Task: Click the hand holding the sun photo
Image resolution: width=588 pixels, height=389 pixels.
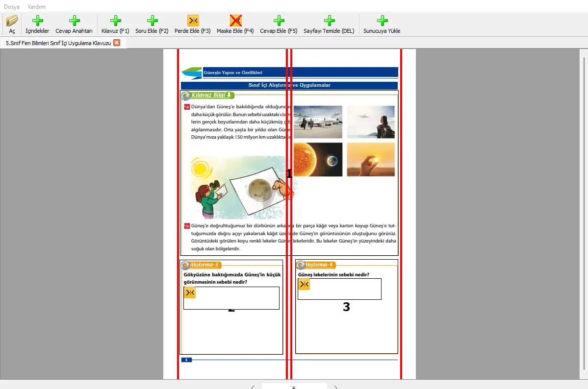Action: (371, 159)
